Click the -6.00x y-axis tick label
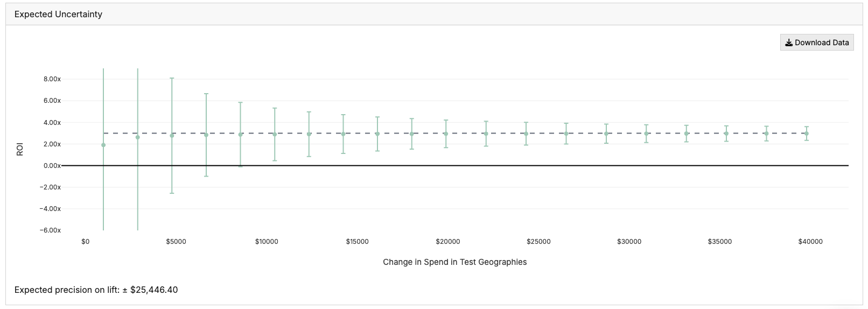 [51, 230]
